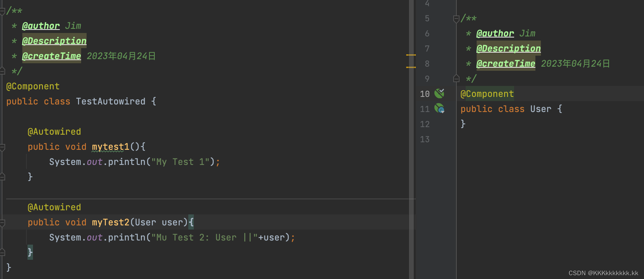Click the Spring bean gutter icon on line 11
This screenshot has height=279, width=644.
click(x=439, y=108)
